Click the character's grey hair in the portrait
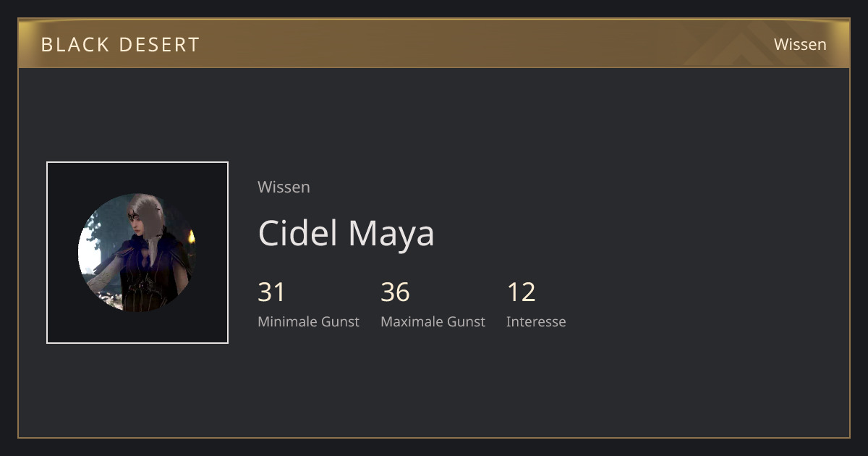The height and width of the screenshot is (456, 868). point(148,210)
